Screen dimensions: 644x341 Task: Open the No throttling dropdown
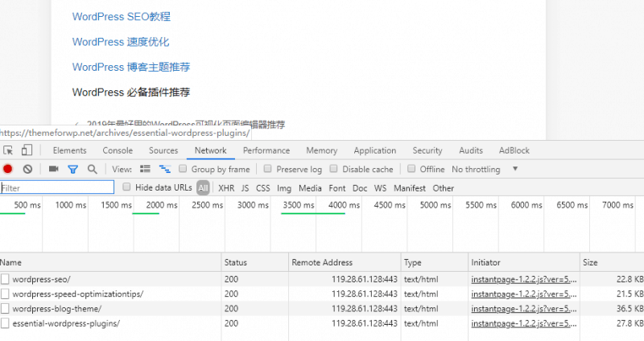point(485,170)
